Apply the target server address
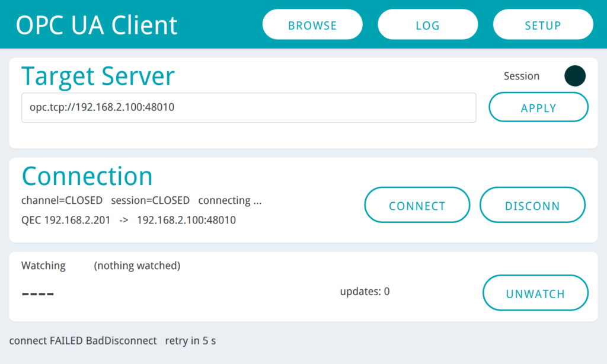The height and width of the screenshot is (364, 607). [x=538, y=107]
